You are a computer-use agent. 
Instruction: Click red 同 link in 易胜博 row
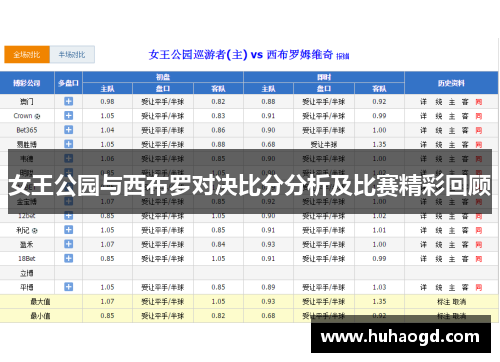pos(479,144)
